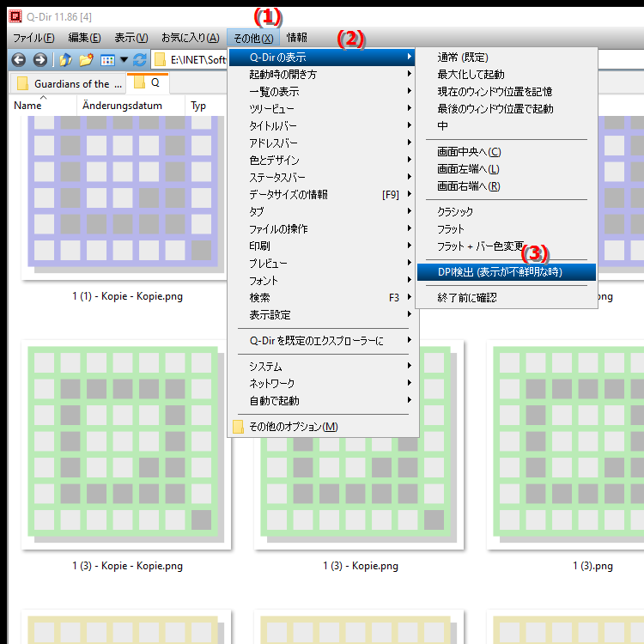Click the blue Refresh icon
This screenshot has height=644, width=644.
click(x=139, y=60)
